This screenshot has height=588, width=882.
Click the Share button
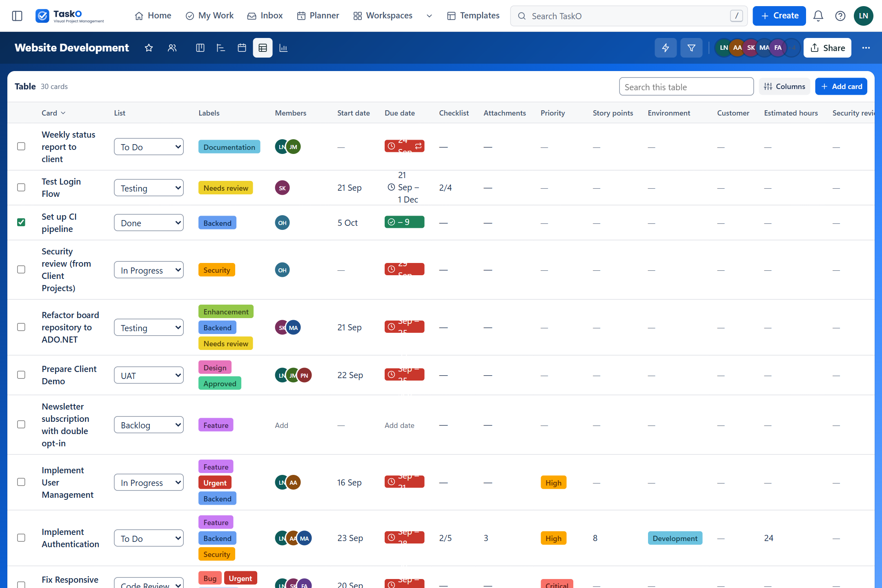point(827,48)
